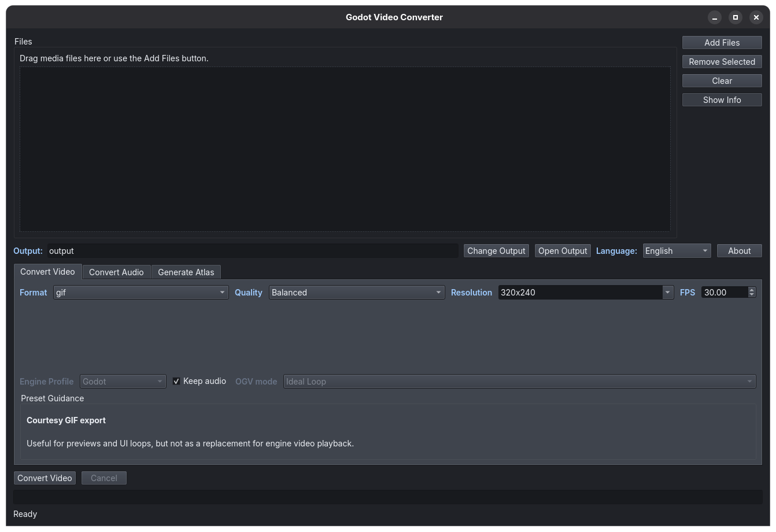The width and height of the screenshot is (776, 532).
Task: Click the empty files drop area
Action: point(345,149)
